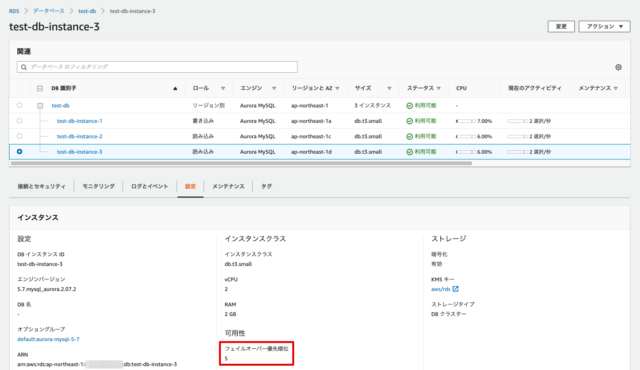Switch to the タグ tab
The height and width of the screenshot is (370, 640).
tap(266, 186)
